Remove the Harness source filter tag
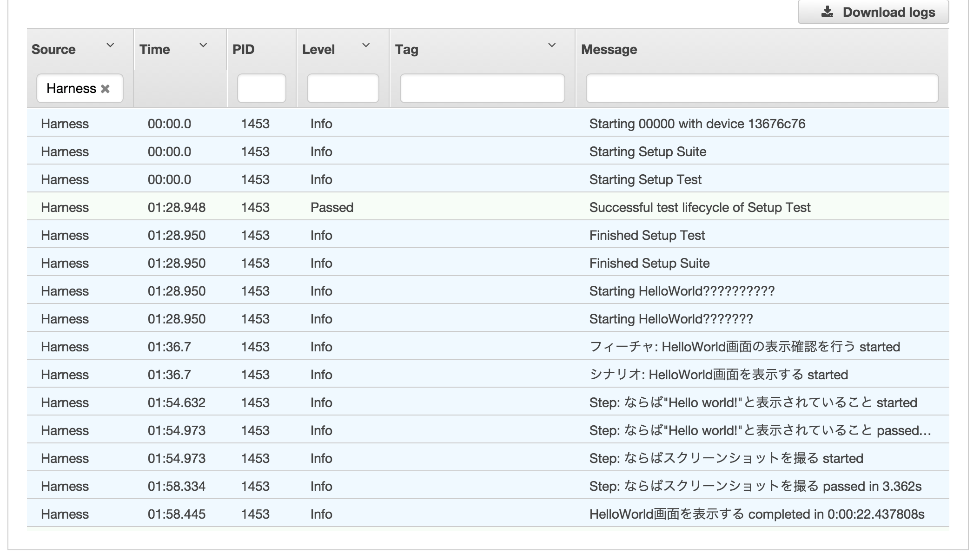980x554 pixels. 106,89
